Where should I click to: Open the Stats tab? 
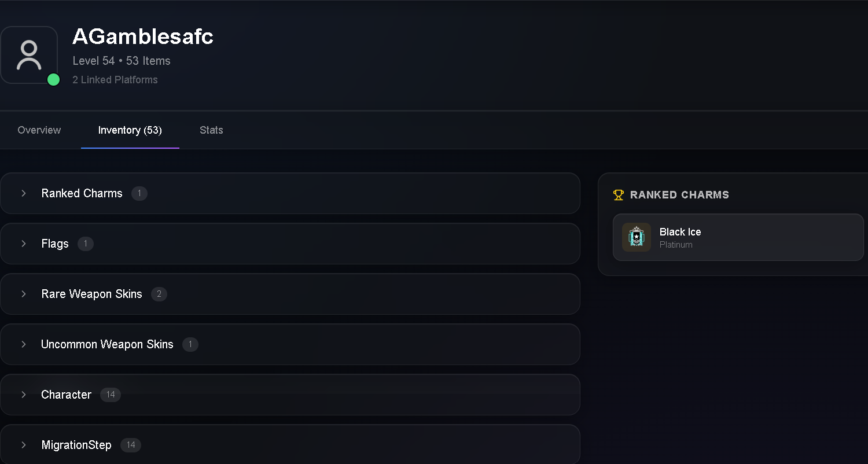click(211, 130)
